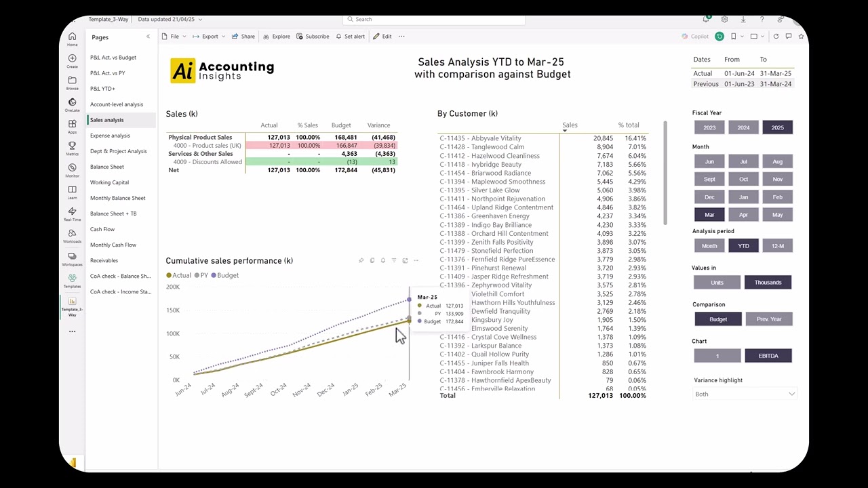
Task: Click the Set alert button
Action: point(350,37)
